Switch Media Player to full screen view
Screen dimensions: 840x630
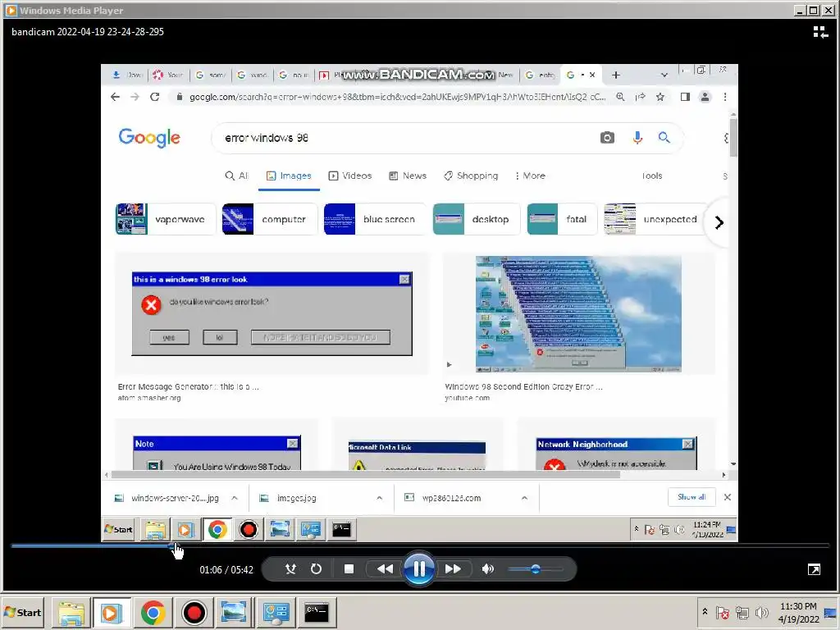[814, 569]
